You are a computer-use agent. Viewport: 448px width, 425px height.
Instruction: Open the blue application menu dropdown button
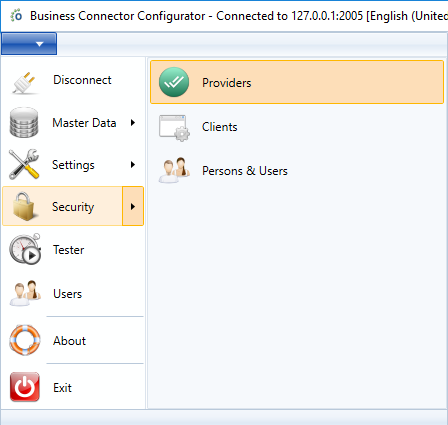pyautogui.click(x=29, y=44)
